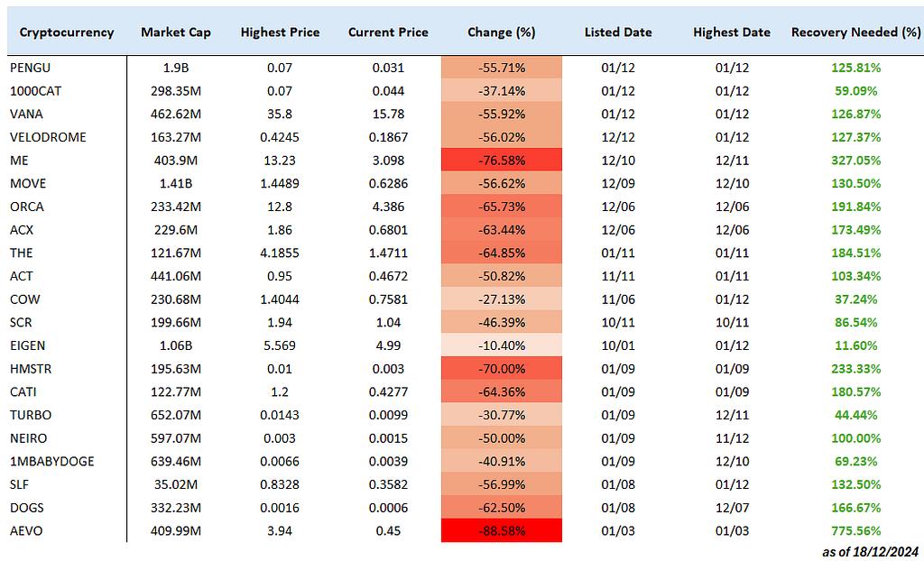
Task: Click the 1MBABYDOGE cryptocurrency cell
Action: click(51, 462)
